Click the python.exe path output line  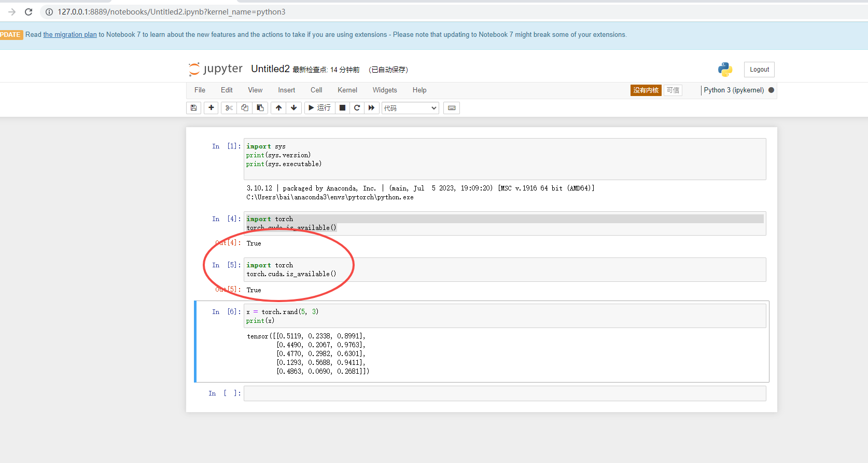[330, 197]
